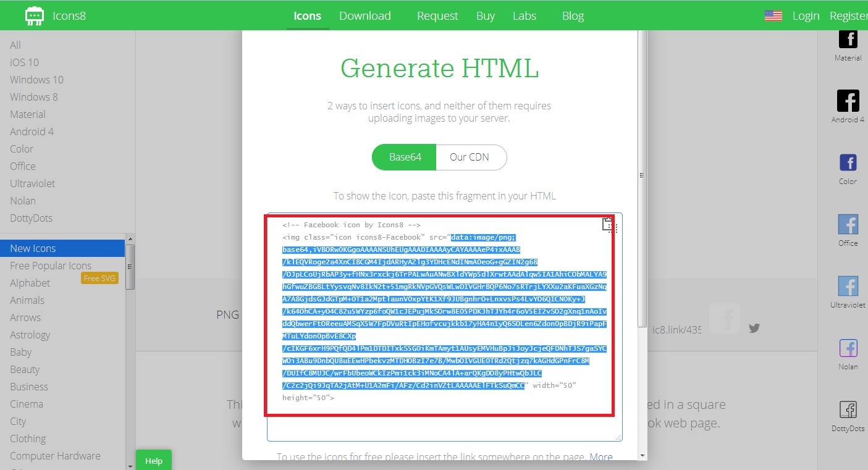Image resolution: width=868 pixels, height=470 pixels.
Task: Click the green Help button
Action: 154,460
